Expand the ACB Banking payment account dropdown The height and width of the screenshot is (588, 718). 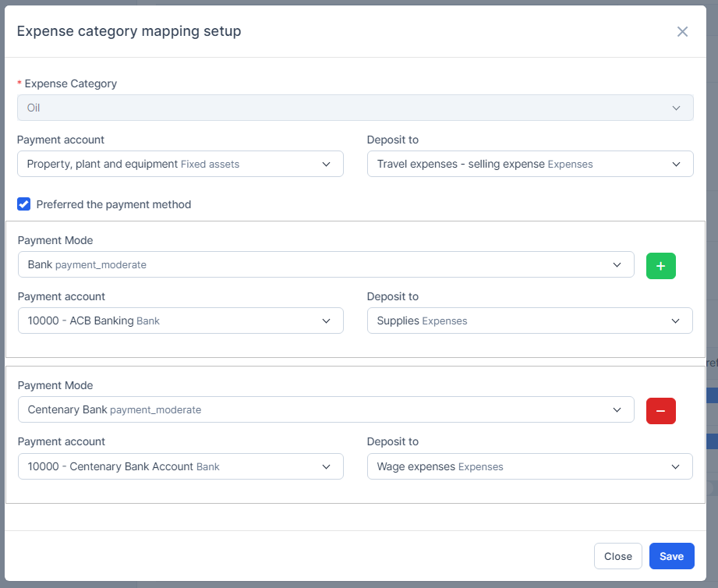[x=180, y=321]
